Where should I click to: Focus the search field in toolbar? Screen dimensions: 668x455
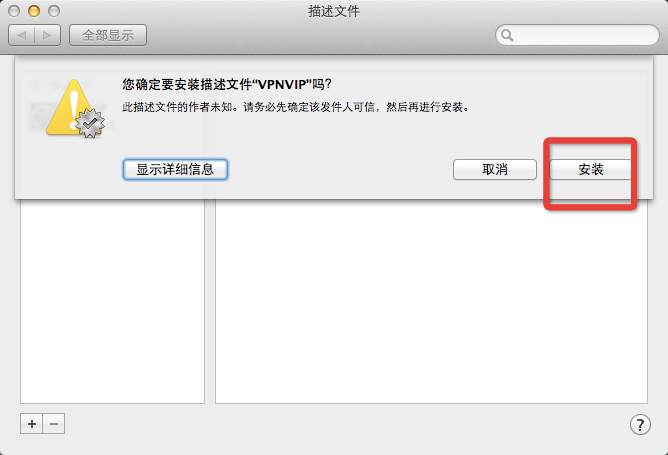point(577,35)
